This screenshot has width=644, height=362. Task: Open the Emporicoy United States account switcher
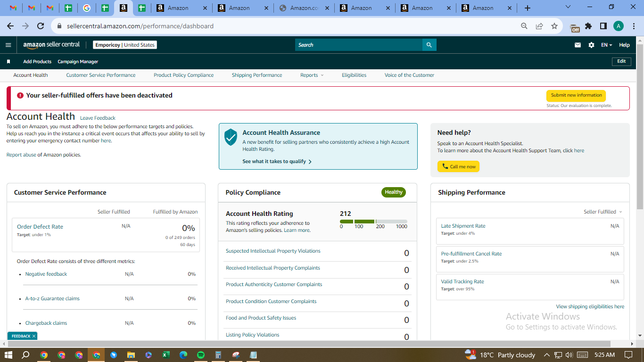125,45
